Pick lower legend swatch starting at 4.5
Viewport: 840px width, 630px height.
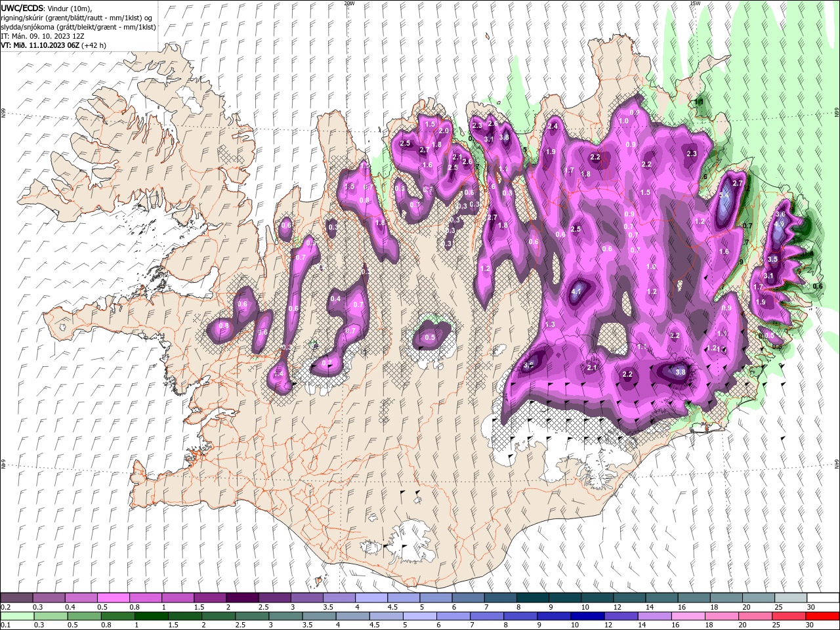tap(385, 616)
